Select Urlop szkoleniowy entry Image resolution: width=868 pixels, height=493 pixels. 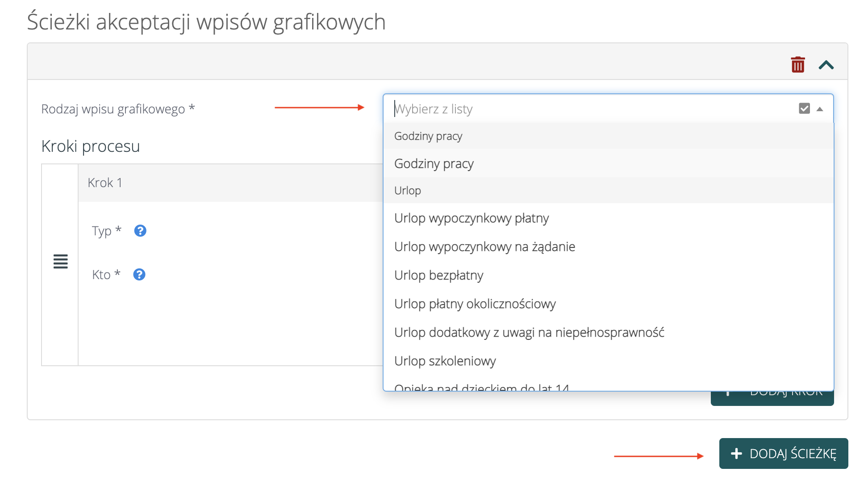pos(445,361)
